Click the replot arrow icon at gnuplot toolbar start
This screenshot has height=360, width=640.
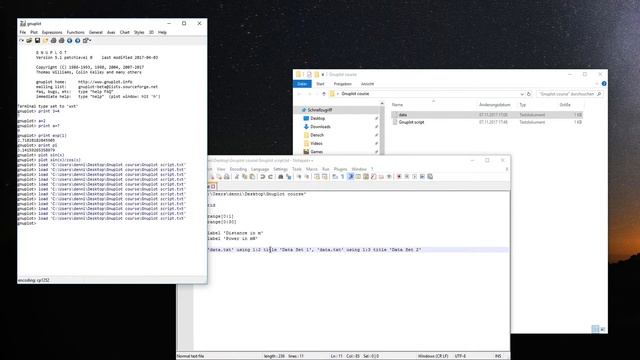point(22,40)
